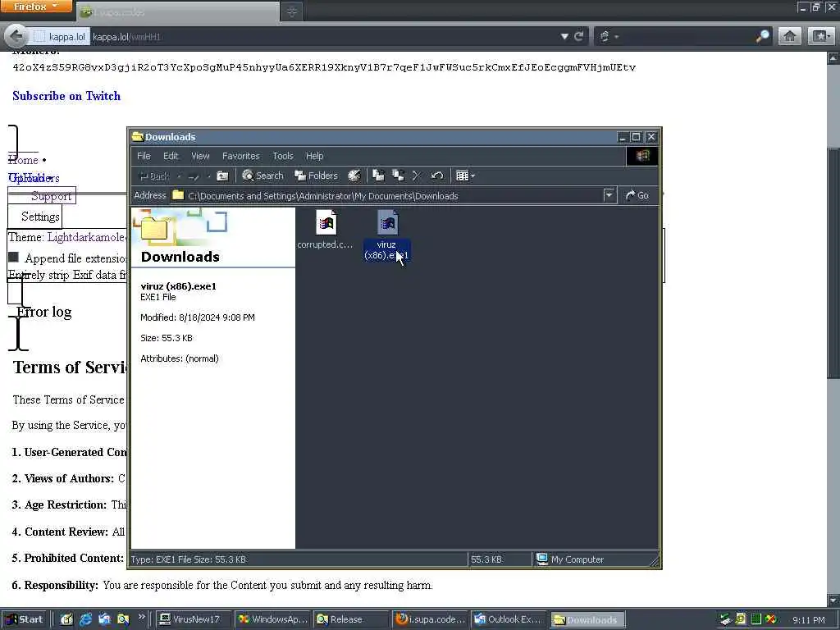Select the viruz (x86).exe1 file

[387, 235]
